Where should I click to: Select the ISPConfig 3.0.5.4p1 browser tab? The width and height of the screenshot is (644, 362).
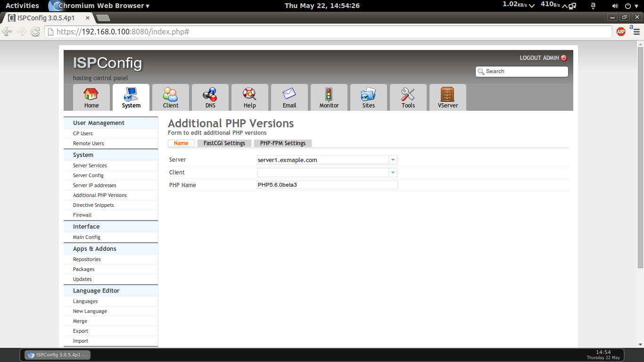pyautogui.click(x=50, y=18)
